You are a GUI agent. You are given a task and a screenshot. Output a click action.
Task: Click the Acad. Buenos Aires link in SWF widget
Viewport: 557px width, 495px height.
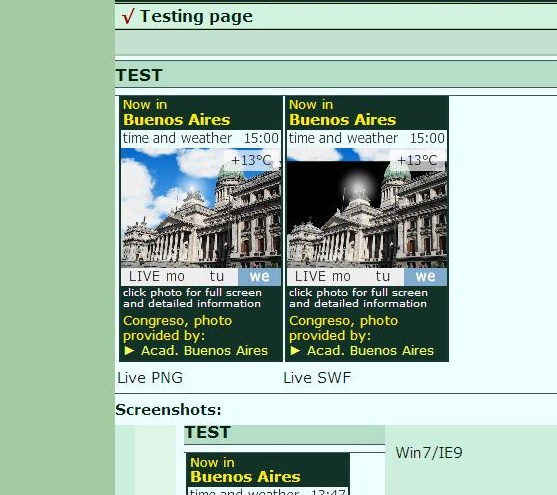(x=370, y=351)
